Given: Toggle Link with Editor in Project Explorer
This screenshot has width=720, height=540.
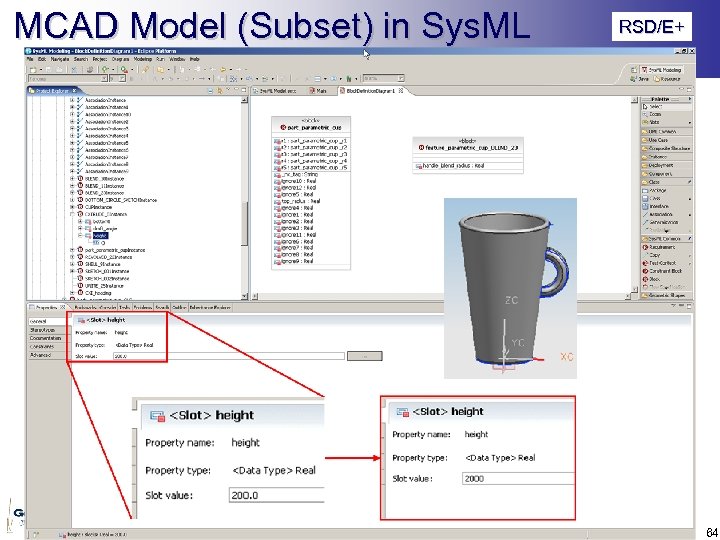Looking at the screenshot, I should coord(219,91).
